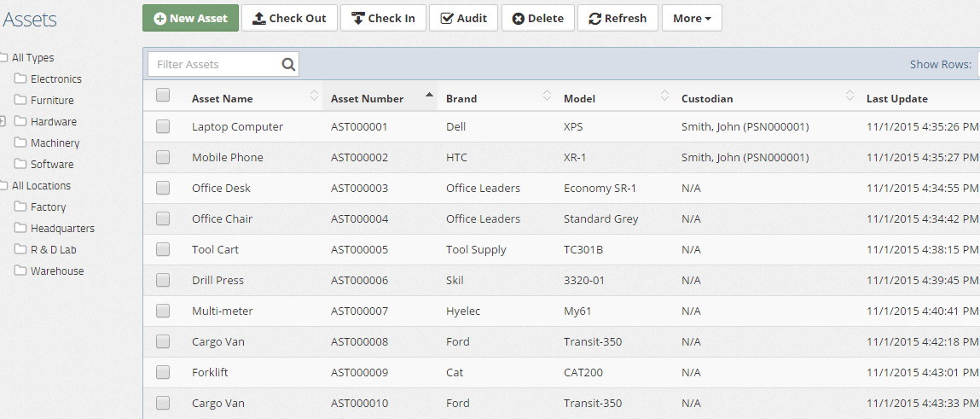Tick the Laptop Computer row checkbox
The width and height of the screenshot is (980, 419).
pyautogui.click(x=163, y=126)
